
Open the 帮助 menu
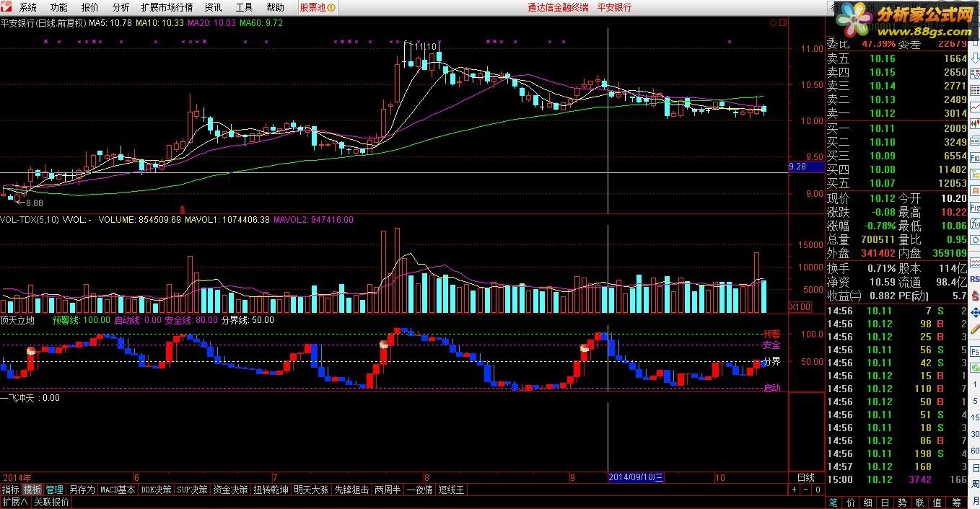[x=275, y=7]
